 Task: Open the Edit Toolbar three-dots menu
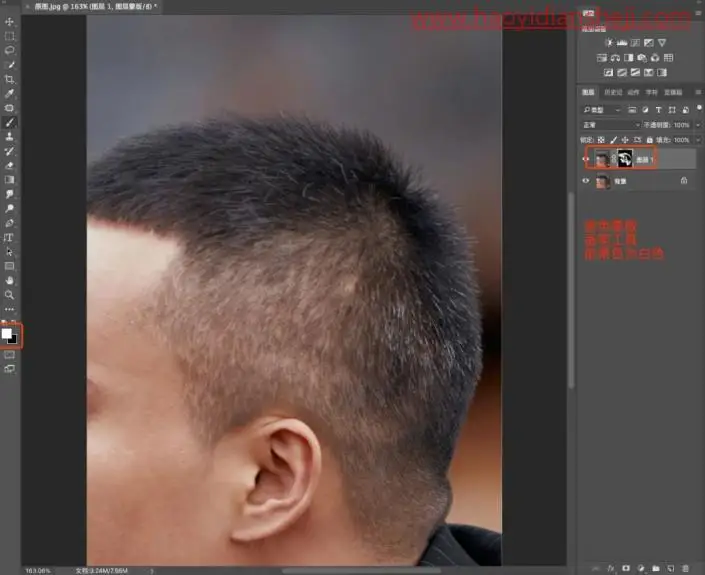(9, 309)
